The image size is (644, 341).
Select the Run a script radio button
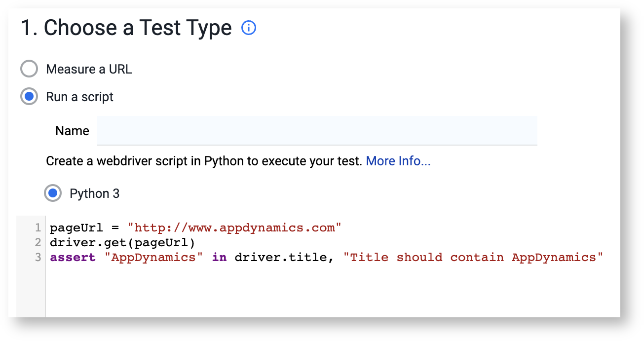29,97
